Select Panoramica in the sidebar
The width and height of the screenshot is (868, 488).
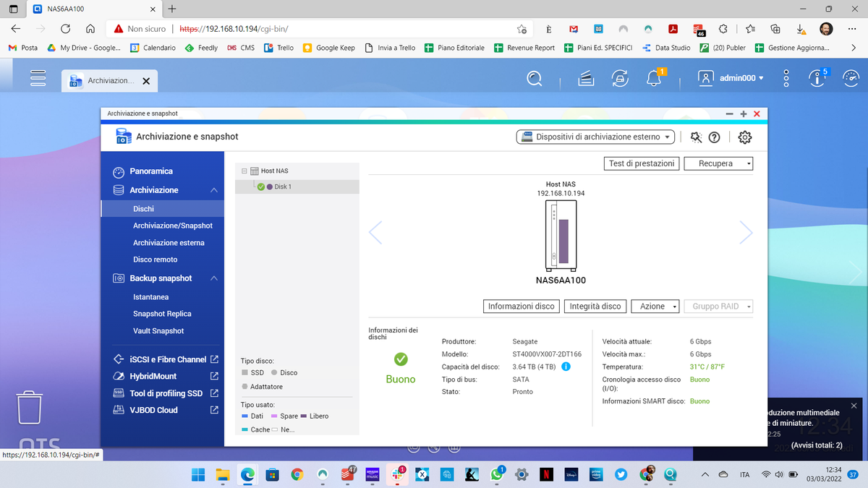pos(151,171)
